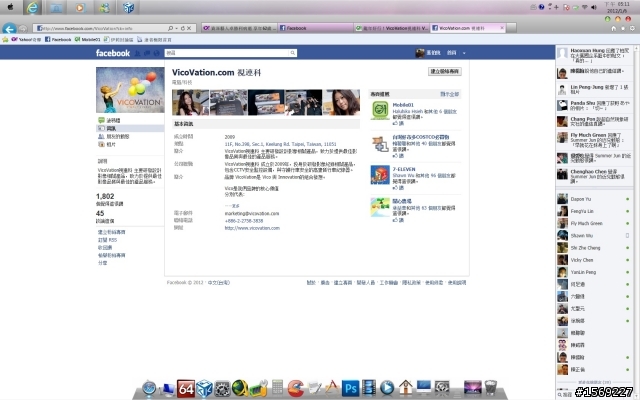Click the button at top right of page
This screenshot has width=640, height=400.
click(444, 71)
